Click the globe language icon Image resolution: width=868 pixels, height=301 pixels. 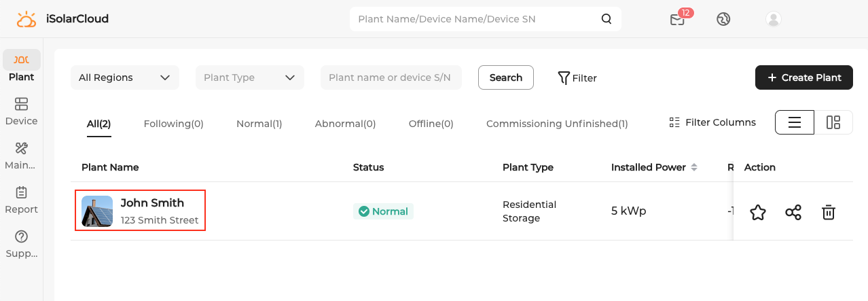point(723,19)
